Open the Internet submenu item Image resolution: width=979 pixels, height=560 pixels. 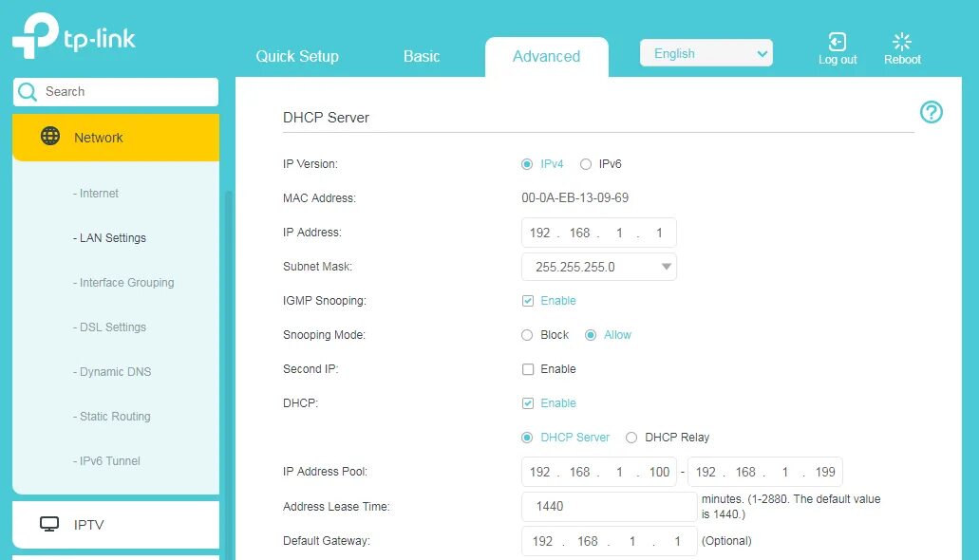point(96,194)
